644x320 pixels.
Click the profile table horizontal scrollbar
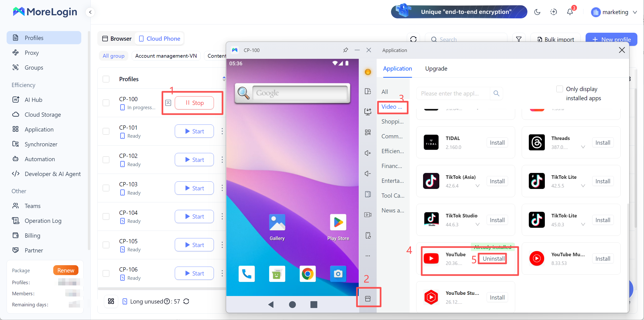pos(162,289)
